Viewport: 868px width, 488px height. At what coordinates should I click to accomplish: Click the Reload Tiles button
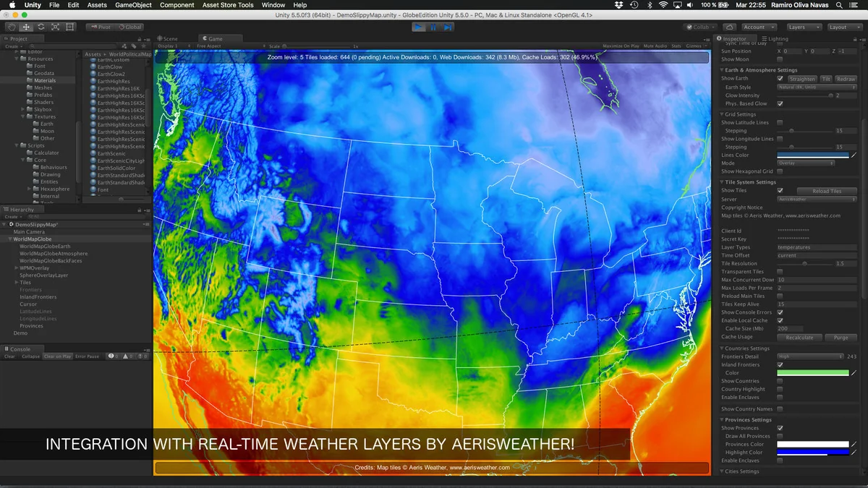pos(826,191)
